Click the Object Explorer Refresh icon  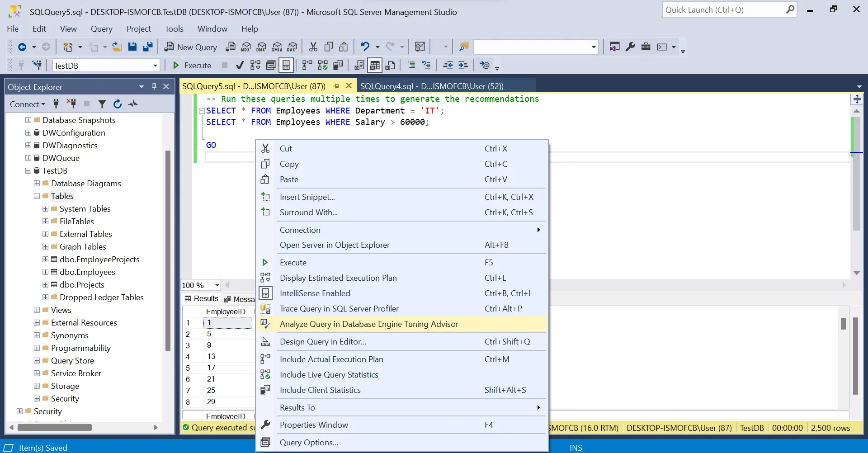(118, 104)
